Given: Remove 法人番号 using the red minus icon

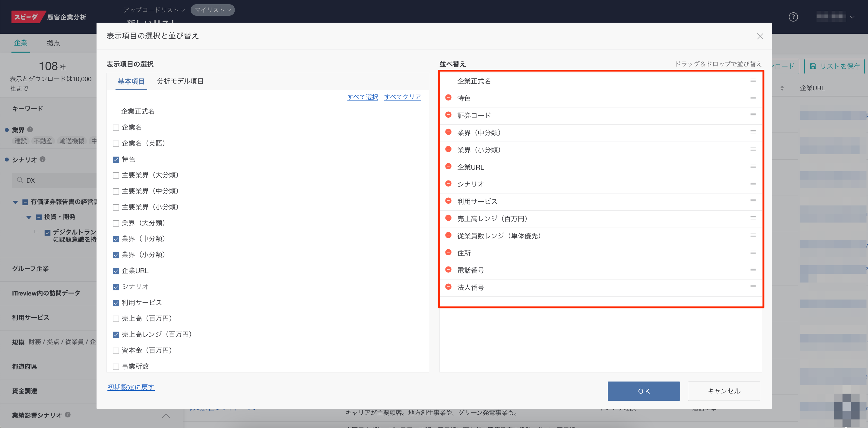Looking at the screenshot, I should tap(448, 287).
